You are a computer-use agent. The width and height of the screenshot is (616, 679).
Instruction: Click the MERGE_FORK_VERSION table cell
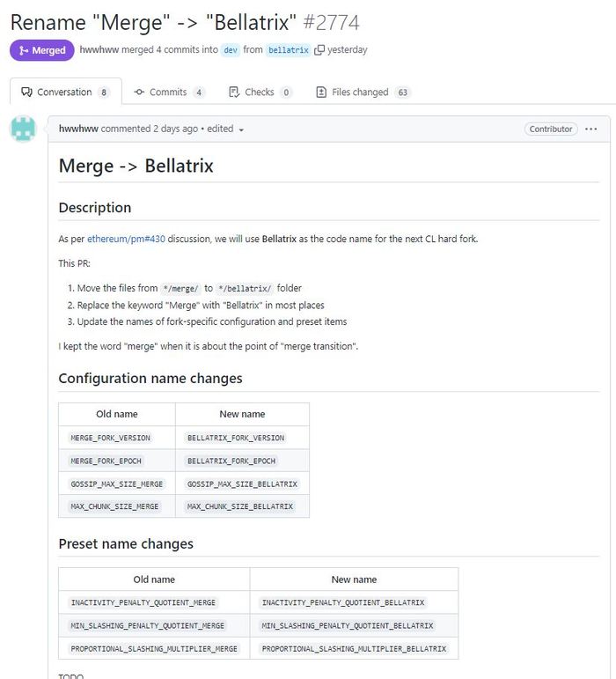click(x=111, y=438)
